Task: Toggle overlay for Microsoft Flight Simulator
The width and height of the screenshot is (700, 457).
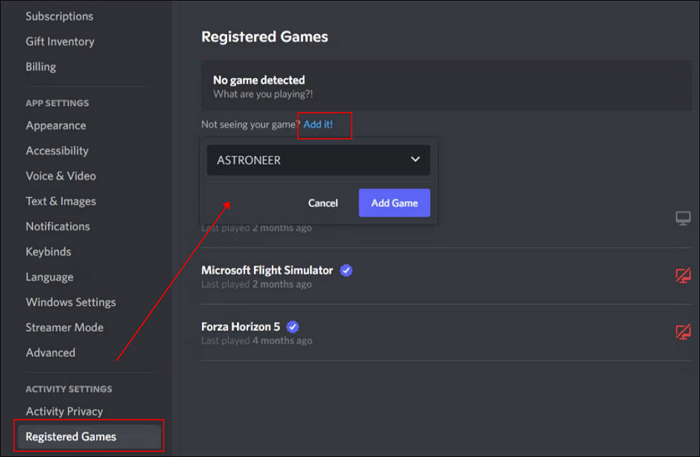Action: (x=684, y=275)
